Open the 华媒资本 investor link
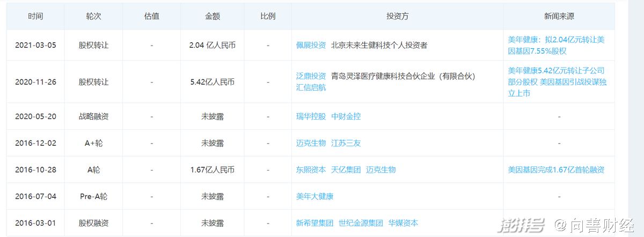The width and height of the screenshot is (644, 237). (403, 223)
